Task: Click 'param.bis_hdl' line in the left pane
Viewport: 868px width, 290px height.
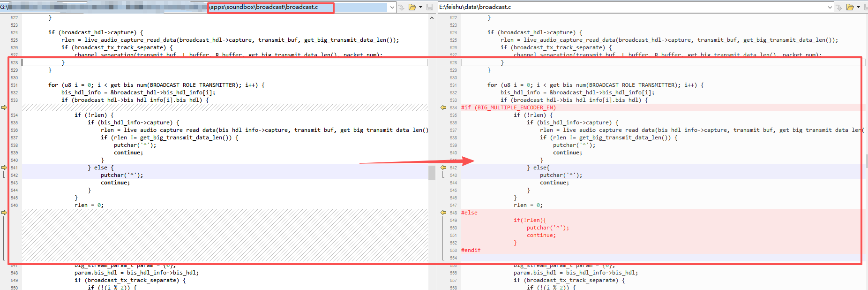Action: [136, 273]
